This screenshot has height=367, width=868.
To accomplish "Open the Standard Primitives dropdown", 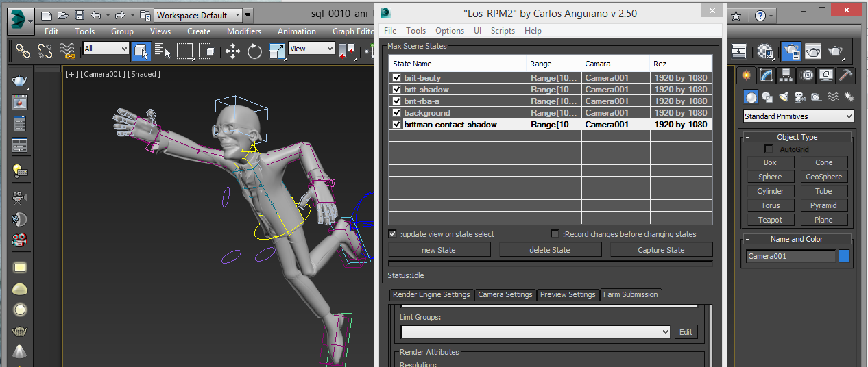I will 798,116.
